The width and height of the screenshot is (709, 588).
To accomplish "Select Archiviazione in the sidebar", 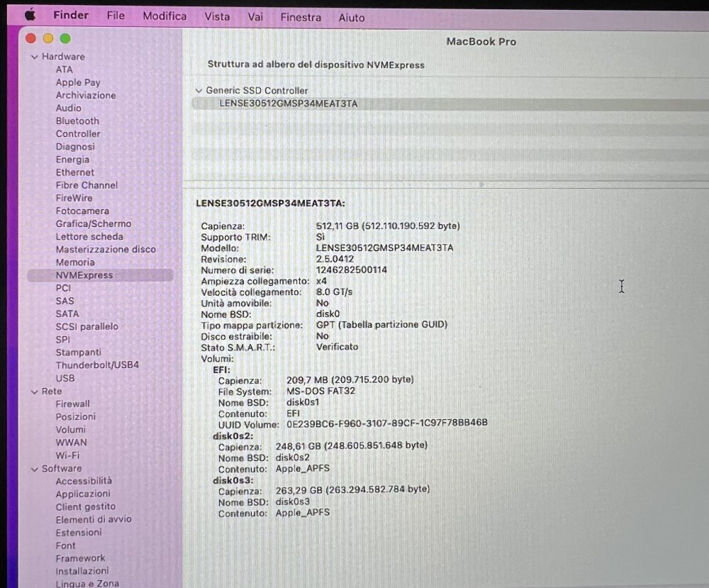I will (x=86, y=95).
